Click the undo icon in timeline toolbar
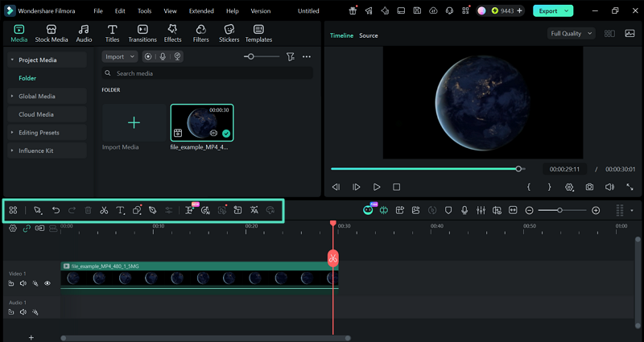Image resolution: width=644 pixels, height=342 pixels. [x=56, y=210]
